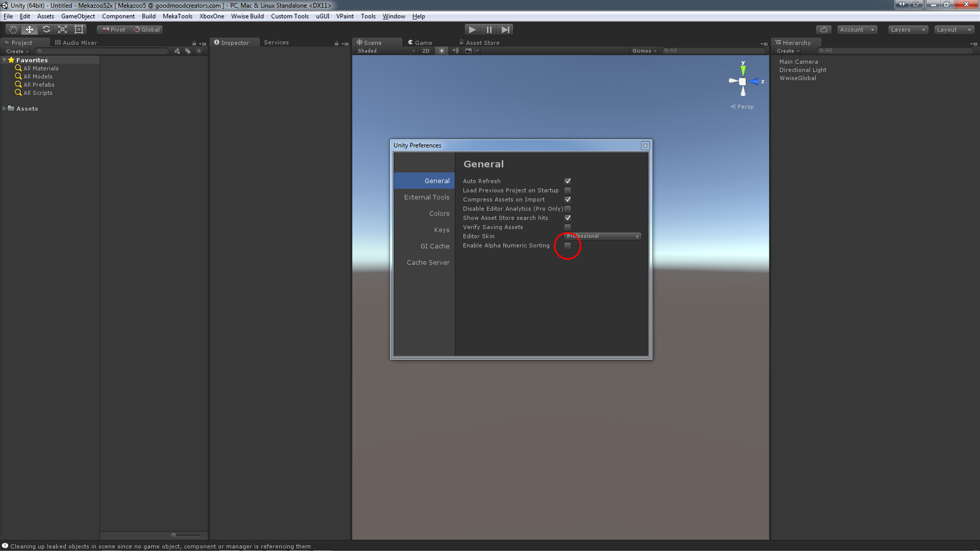
Task: Toggle scene lighting in the Scene view toolbar
Action: [x=441, y=51]
